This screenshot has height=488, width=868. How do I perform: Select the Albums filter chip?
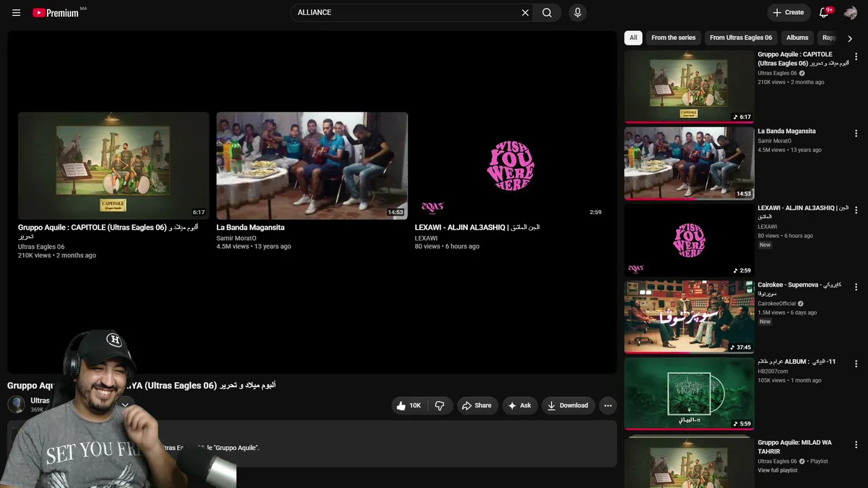pos(797,38)
